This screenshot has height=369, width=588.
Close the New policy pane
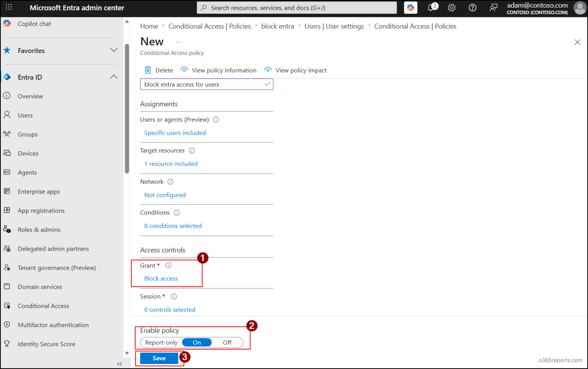577,42
